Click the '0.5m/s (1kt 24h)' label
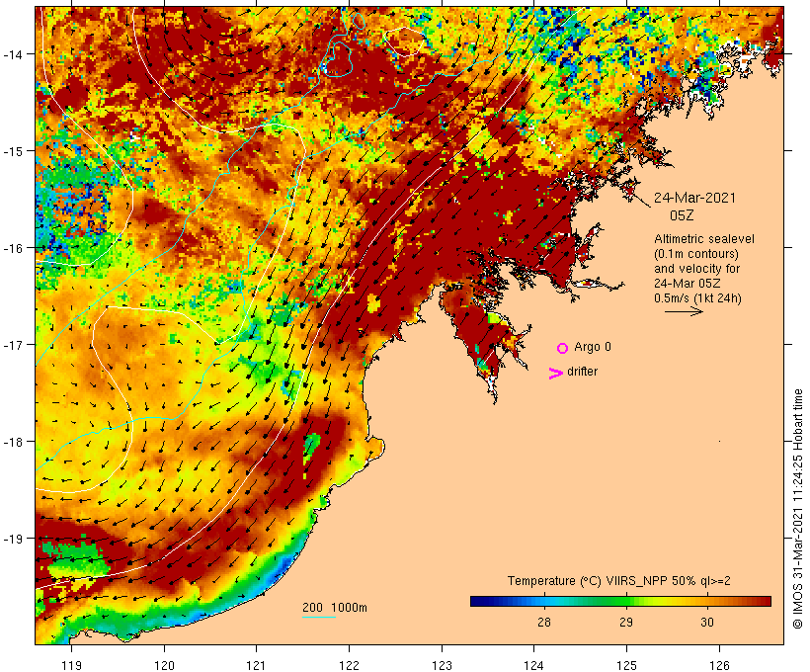This screenshot has height=672, width=810. (697, 298)
